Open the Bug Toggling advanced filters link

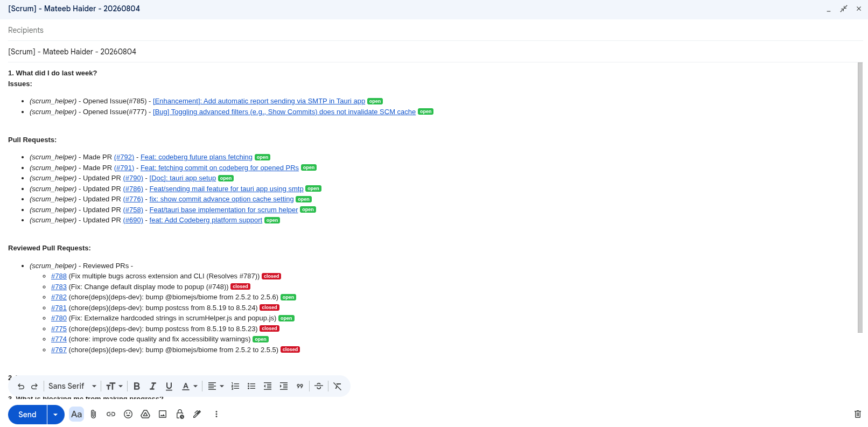pyautogui.click(x=284, y=112)
